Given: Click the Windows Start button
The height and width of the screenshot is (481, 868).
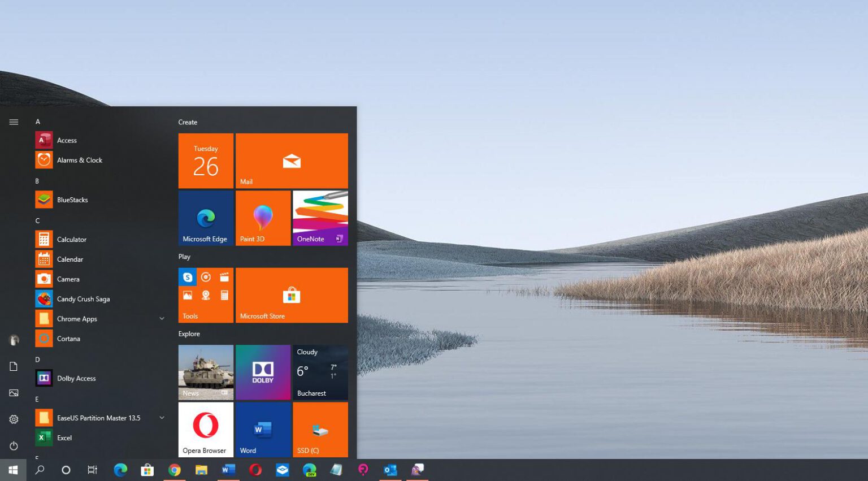Looking at the screenshot, I should [x=13, y=470].
